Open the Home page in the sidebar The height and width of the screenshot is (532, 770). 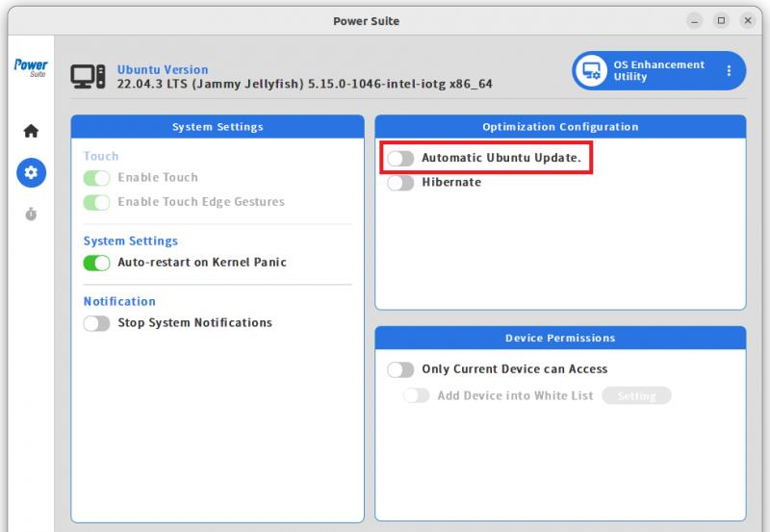31,131
